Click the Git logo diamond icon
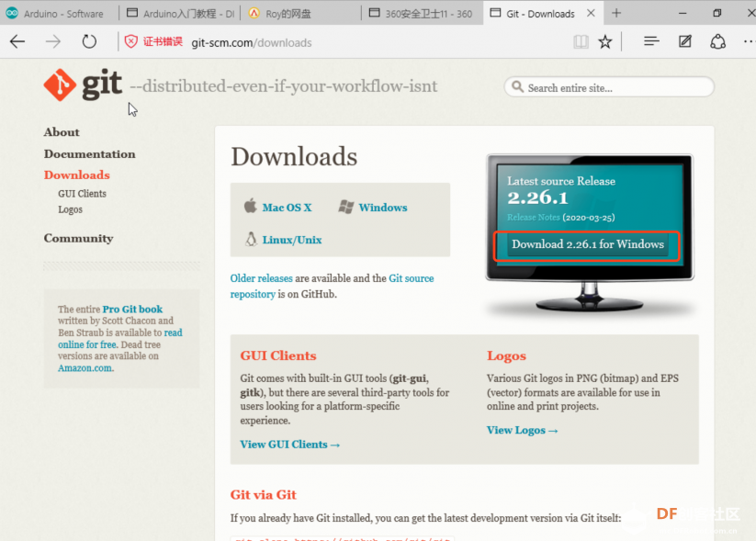The image size is (756, 541). point(60,85)
